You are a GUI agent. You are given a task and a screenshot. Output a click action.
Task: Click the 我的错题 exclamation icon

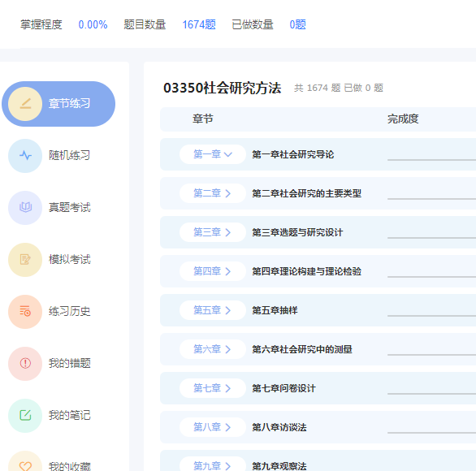(x=25, y=363)
